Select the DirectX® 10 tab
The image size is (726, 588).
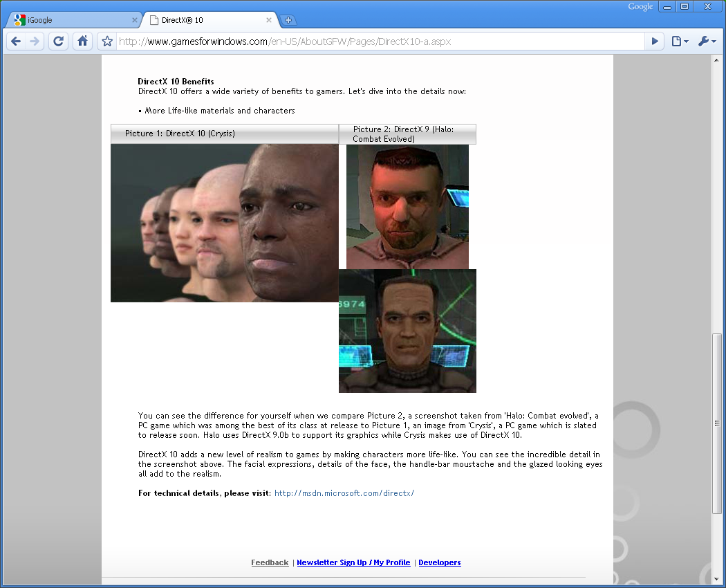coord(210,20)
